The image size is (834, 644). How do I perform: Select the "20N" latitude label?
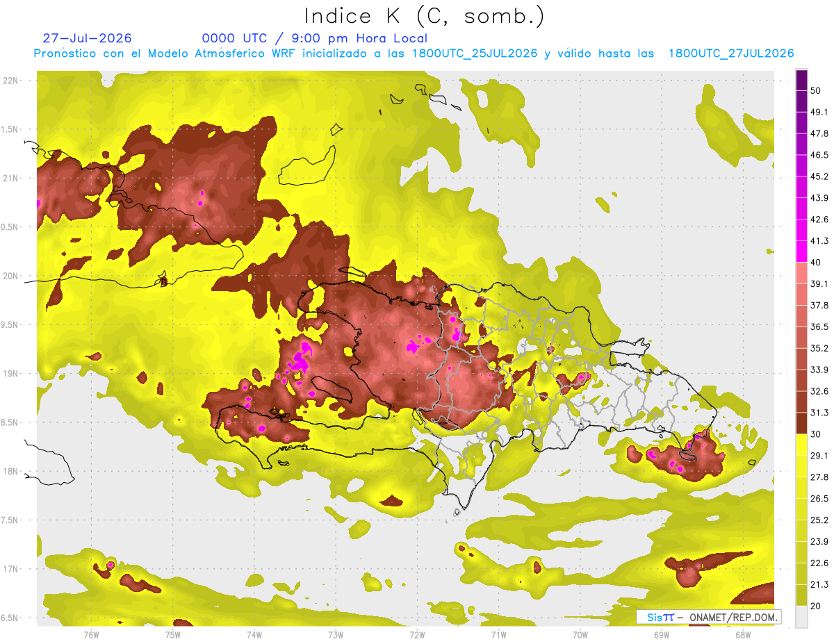[x=10, y=276]
